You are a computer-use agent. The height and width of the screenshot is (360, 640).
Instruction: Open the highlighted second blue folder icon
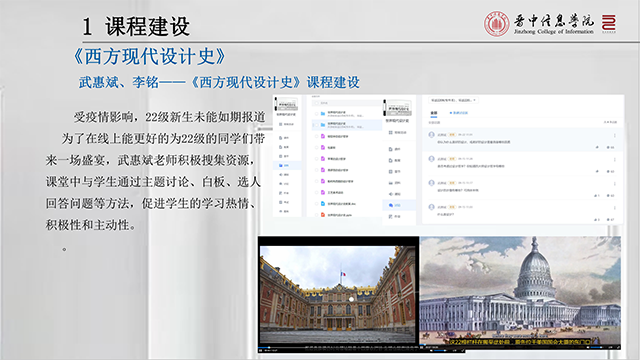323,125
